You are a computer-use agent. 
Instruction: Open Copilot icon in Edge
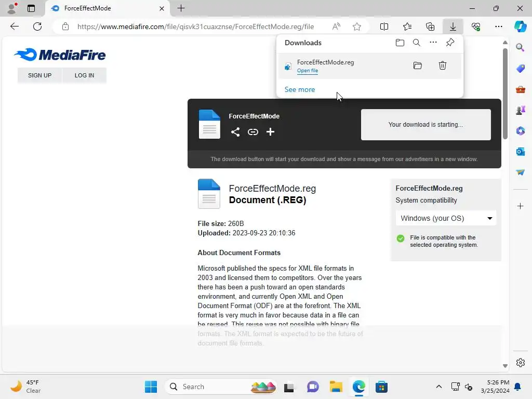click(x=520, y=26)
